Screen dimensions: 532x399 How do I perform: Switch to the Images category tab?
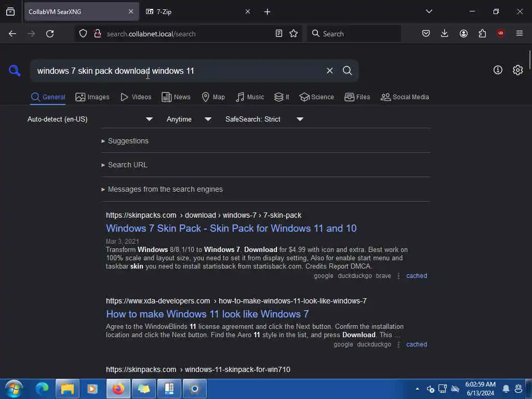click(x=92, y=97)
